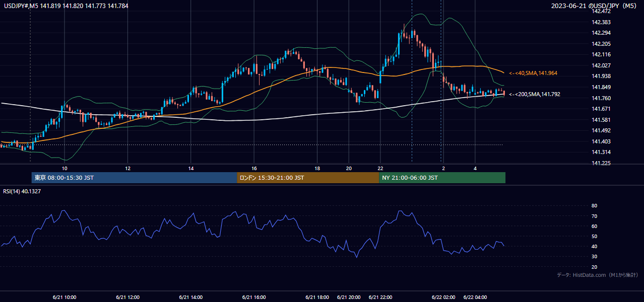
Task: Click hour label 20 under the price chart
Action: (x=349, y=168)
